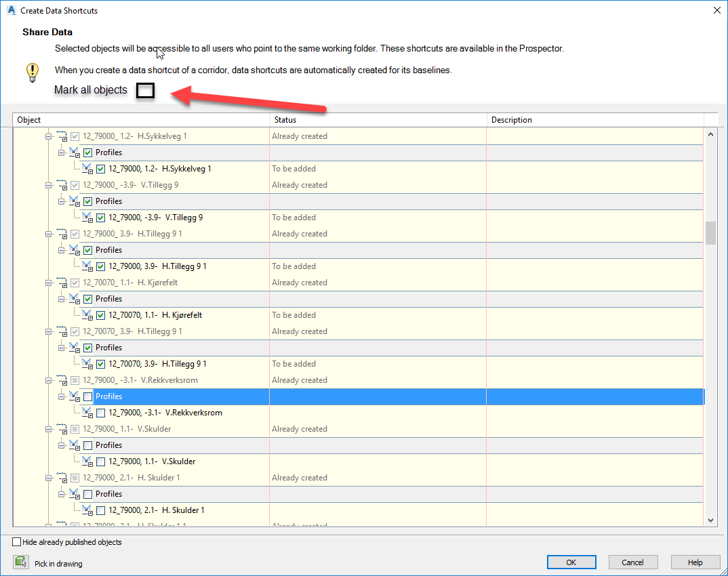Click the Pick in drawing label
Screen dimensions: 728x576
pos(58,564)
